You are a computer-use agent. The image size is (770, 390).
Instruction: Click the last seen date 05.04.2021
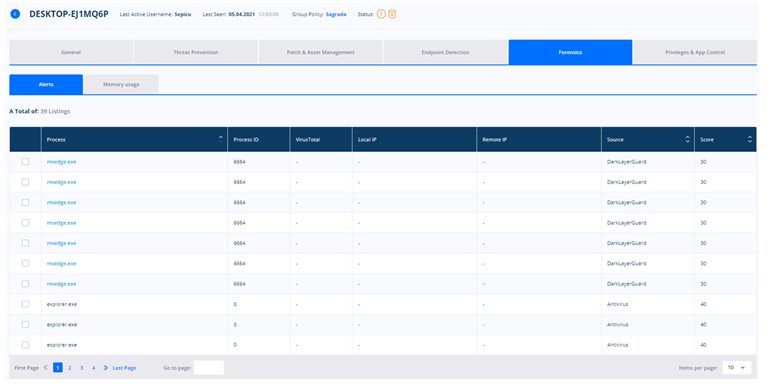pyautogui.click(x=242, y=14)
